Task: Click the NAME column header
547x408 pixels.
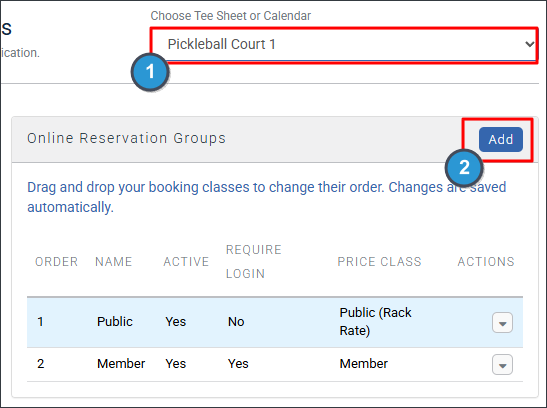Action: point(113,262)
